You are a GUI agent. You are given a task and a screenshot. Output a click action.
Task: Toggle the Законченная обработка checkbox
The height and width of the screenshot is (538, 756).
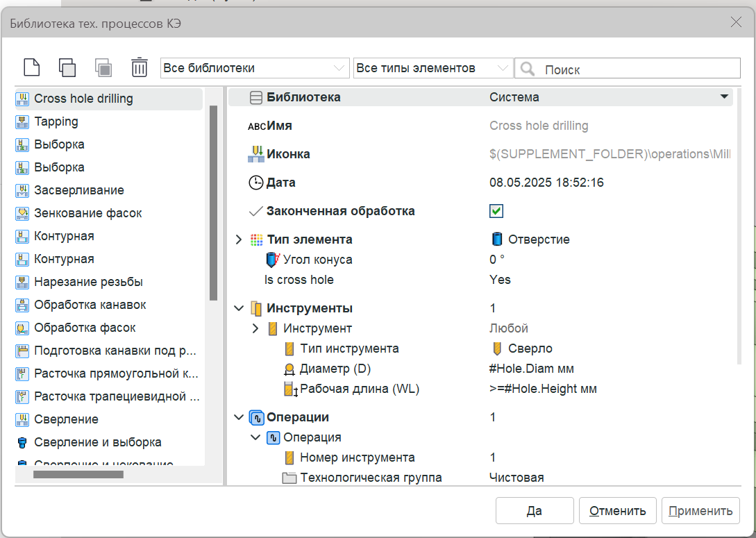pyautogui.click(x=496, y=211)
